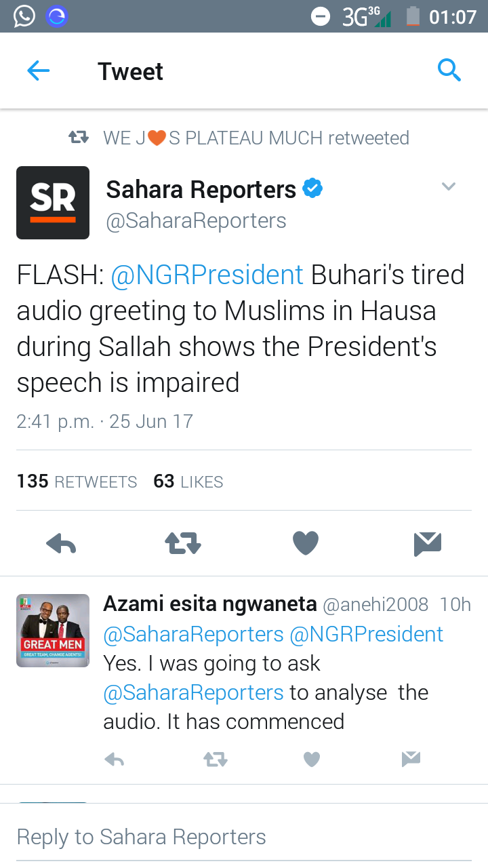Viewport: 488px width, 868px height.
Task: Open the @NGRPresident mention in the tweet
Action: pos(207,275)
